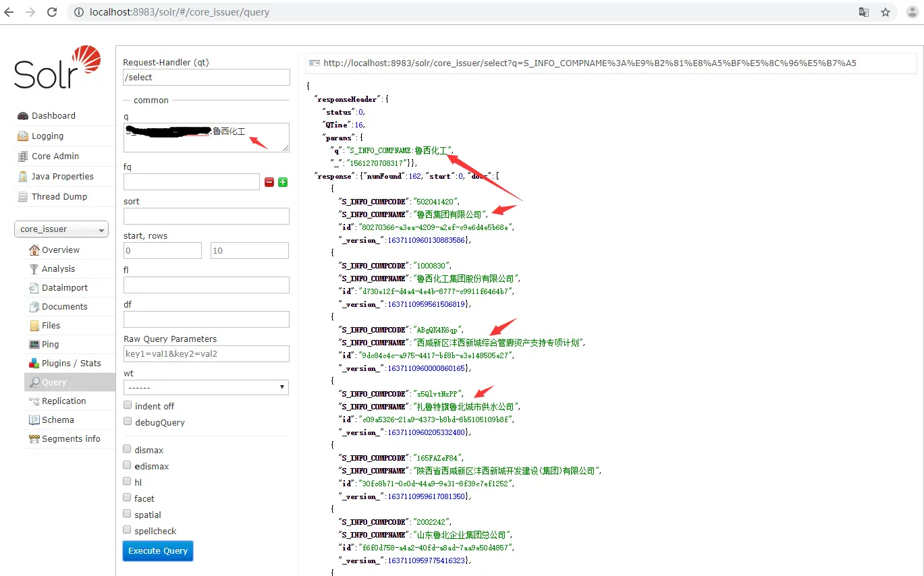Open Thread Dump menu item

[59, 197]
